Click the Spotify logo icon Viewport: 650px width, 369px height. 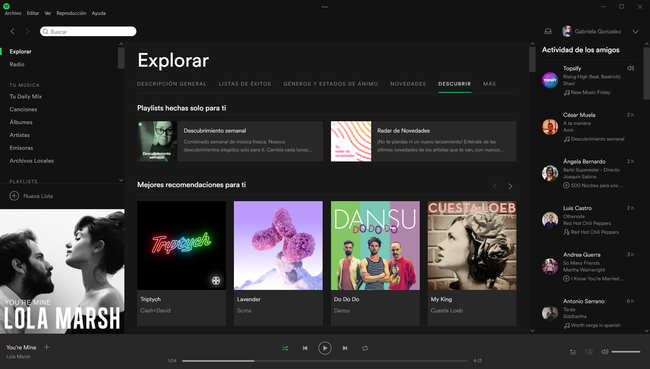tap(6, 6)
